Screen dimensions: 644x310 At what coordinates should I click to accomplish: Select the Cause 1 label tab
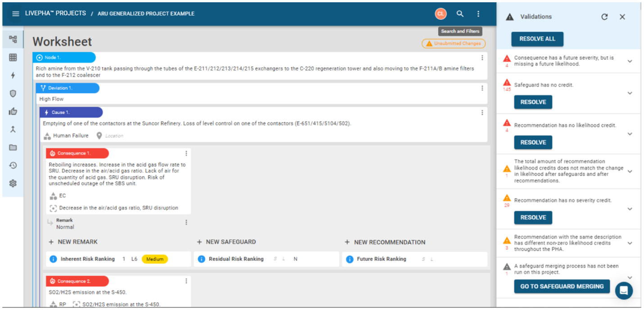tap(71, 112)
